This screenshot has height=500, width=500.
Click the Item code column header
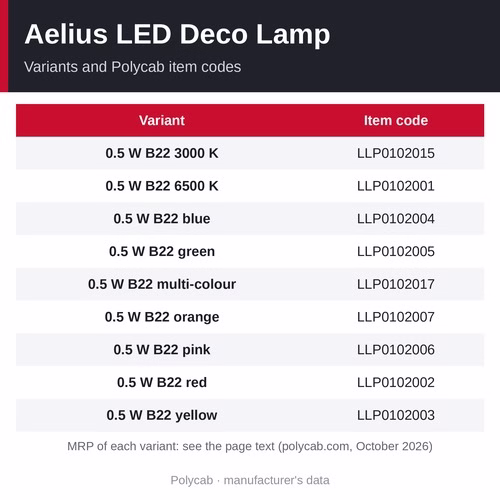pos(396,120)
